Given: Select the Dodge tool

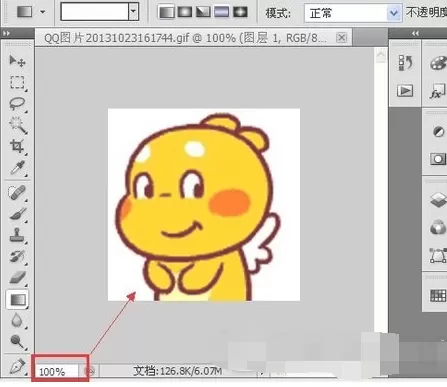Looking at the screenshot, I should [17, 341].
